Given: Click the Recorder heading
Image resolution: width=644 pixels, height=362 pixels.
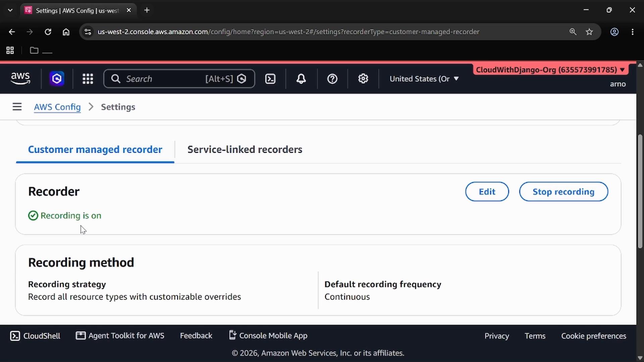Looking at the screenshot, I should pyautogui.click(x=54, y=191).
